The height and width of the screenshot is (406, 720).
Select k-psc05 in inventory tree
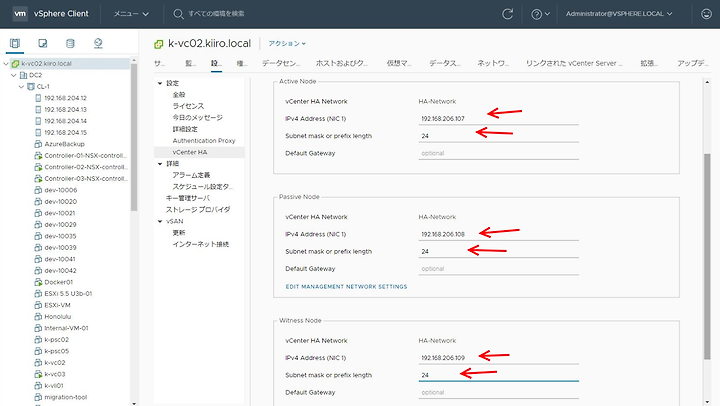point(56,351)
